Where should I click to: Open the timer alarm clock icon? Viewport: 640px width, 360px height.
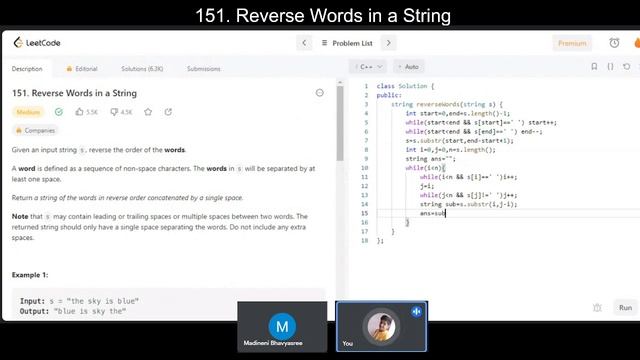(614, 43)
